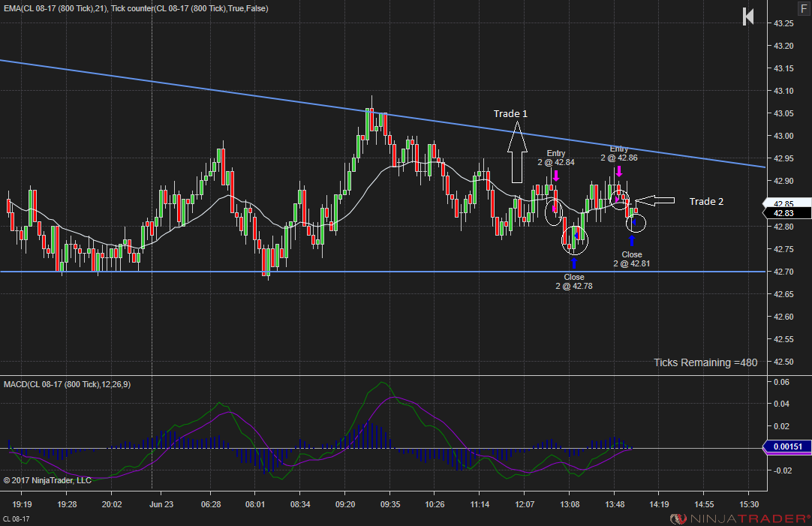The height and width of the screenshot is (526, 812).
Task: Select the blue close arrow above 42.81 label
Action: coord(632,241)
